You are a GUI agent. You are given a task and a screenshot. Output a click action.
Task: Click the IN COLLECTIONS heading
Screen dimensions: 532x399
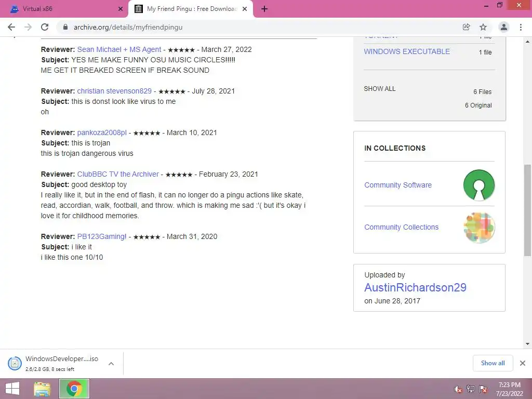click(x=395, y=148)
